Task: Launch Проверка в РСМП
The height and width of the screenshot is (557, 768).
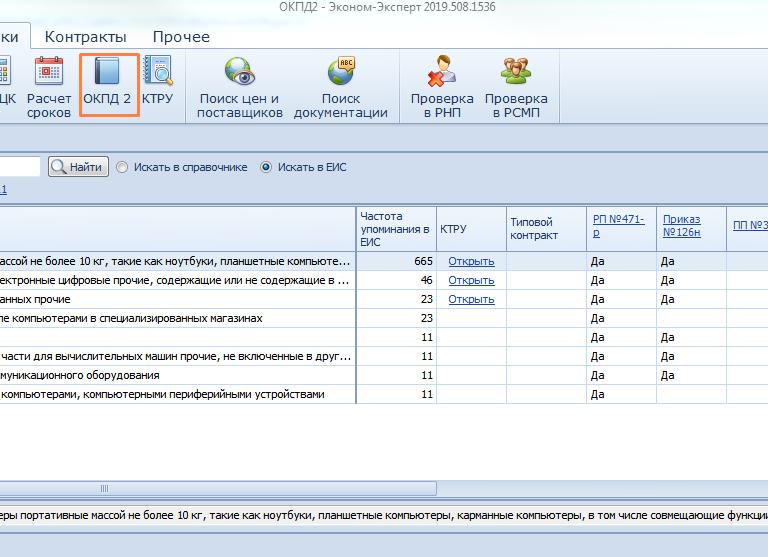Action: point(516,87)
